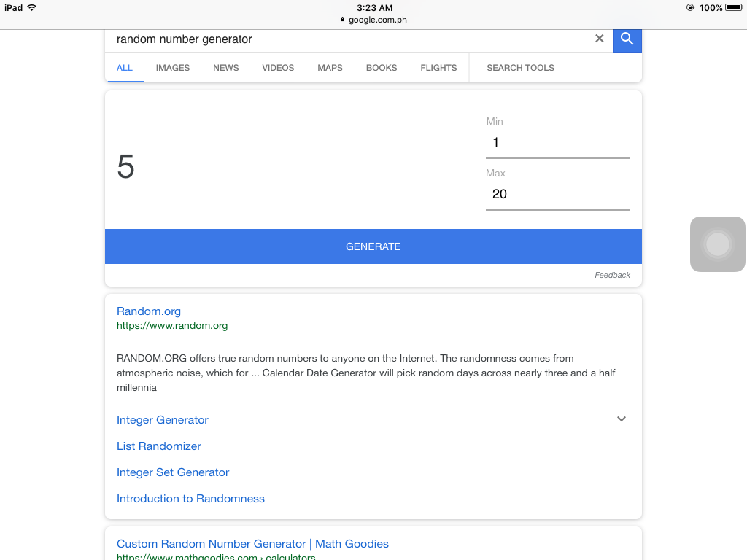747x560 pixels.
Task: Click the blue search magnifier icon
Action: point(627,40)
